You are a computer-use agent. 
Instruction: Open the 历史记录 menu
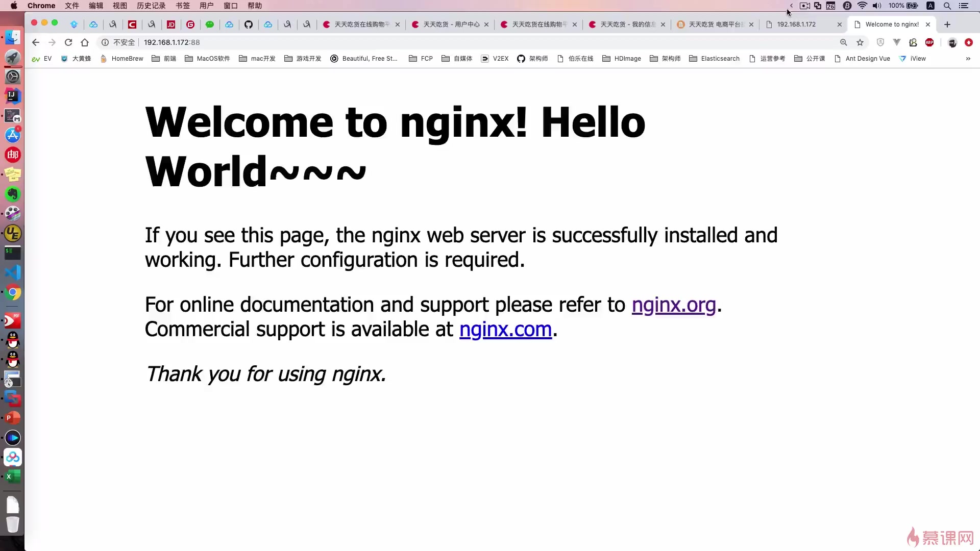151,6
